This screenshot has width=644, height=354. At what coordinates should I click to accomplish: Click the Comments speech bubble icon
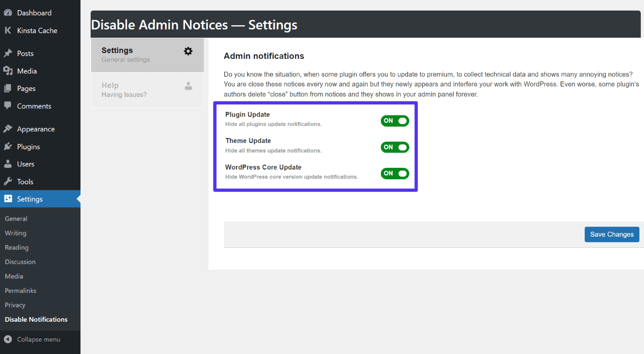click(x=8, y=106)
